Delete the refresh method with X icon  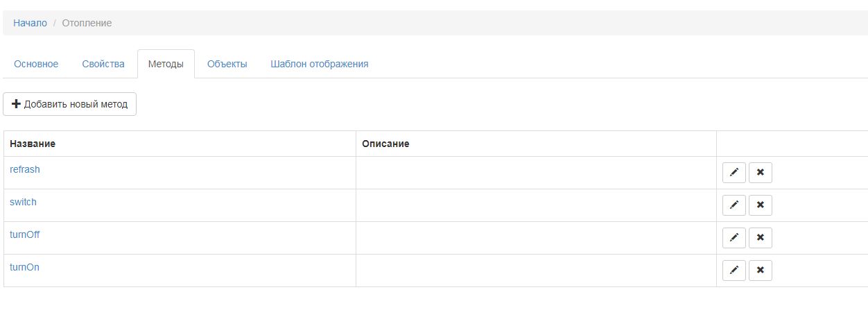tap(760, 173)
